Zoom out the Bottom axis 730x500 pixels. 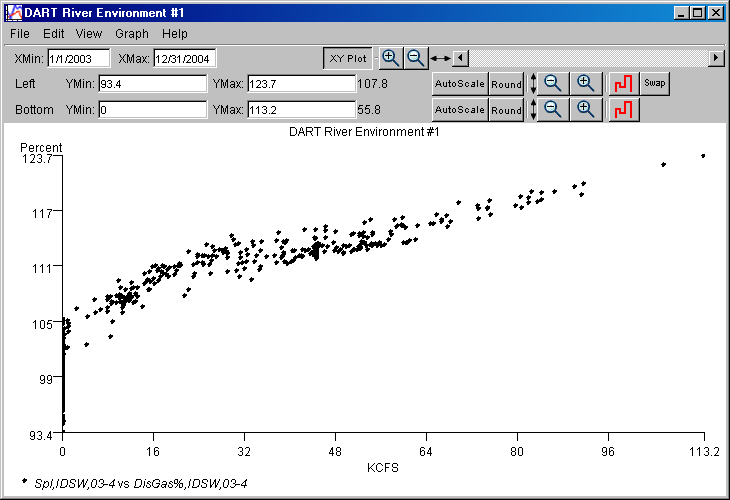[553, 109]
